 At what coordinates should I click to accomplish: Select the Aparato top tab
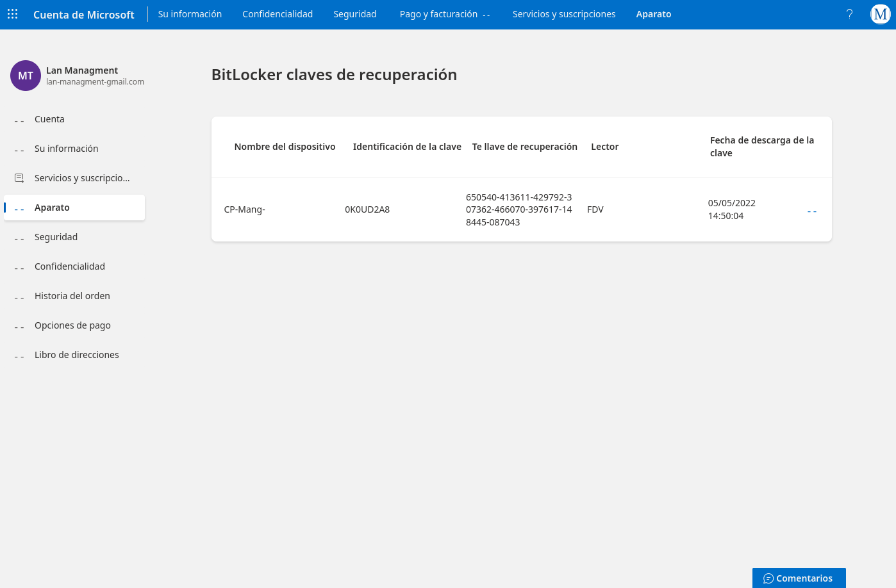pyautogui.click(x=654, y=14)
